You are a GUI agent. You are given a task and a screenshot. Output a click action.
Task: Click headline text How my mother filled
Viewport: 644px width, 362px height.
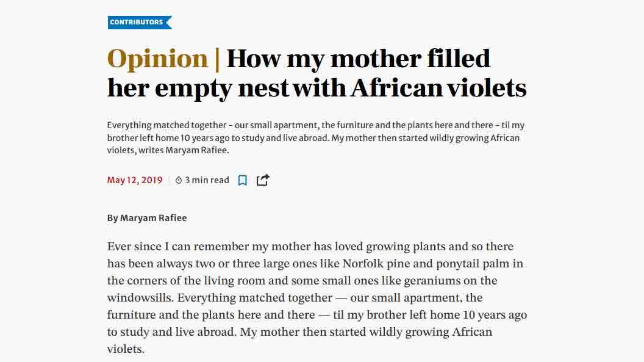click(x=358, y=59)
